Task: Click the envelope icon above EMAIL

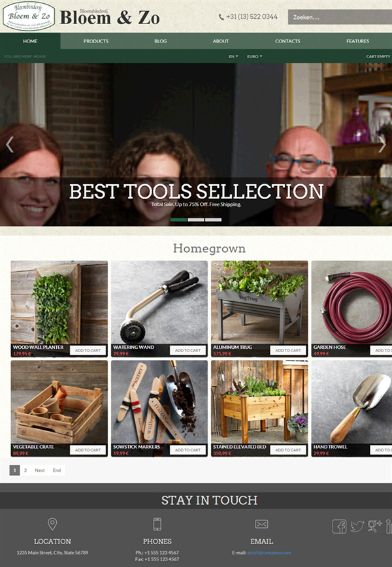Action: (x=261, y=524)
